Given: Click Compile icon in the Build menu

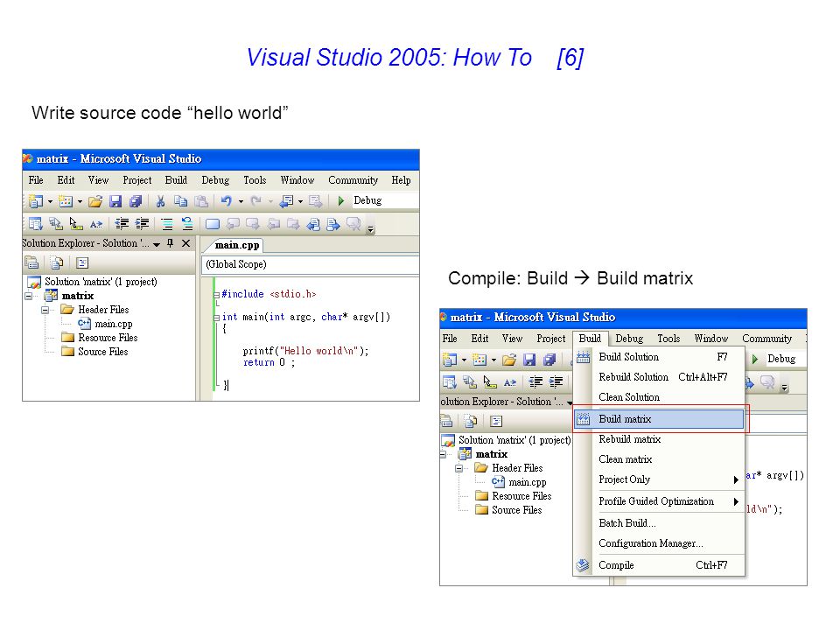Looking at the screenshot, I should click(583, 564).
